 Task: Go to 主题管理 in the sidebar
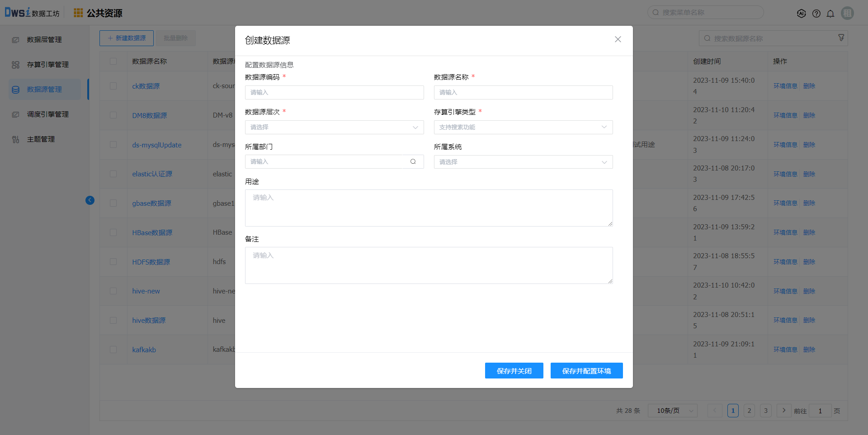click(41, 139)
